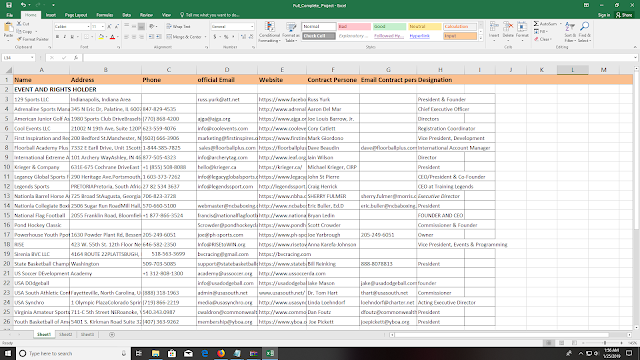Align text to the right

pos(141,37)
